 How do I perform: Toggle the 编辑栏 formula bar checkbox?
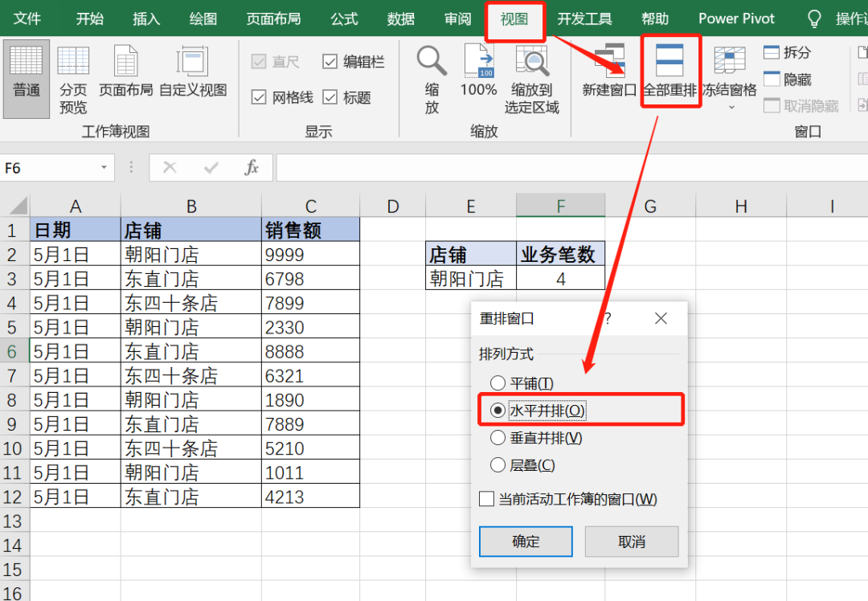coord(330,61)
